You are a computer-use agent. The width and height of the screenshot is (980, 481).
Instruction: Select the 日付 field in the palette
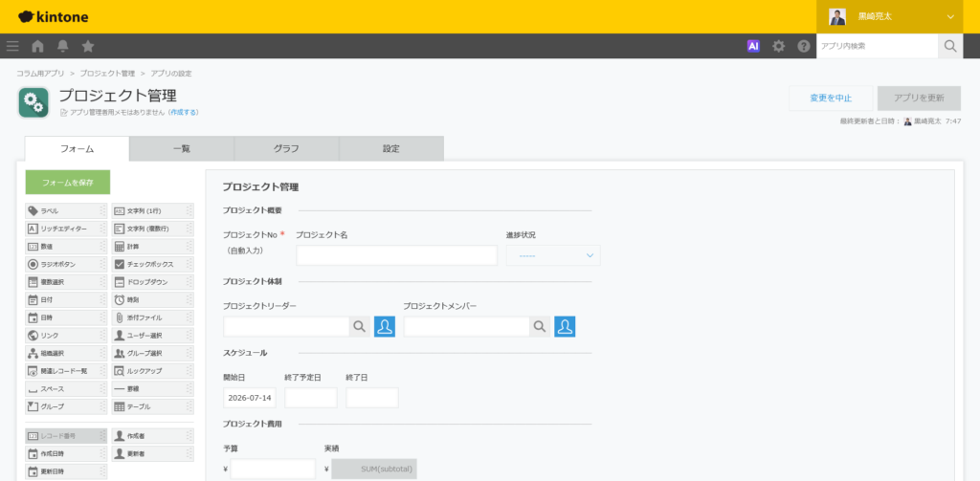tap(66, 300)
